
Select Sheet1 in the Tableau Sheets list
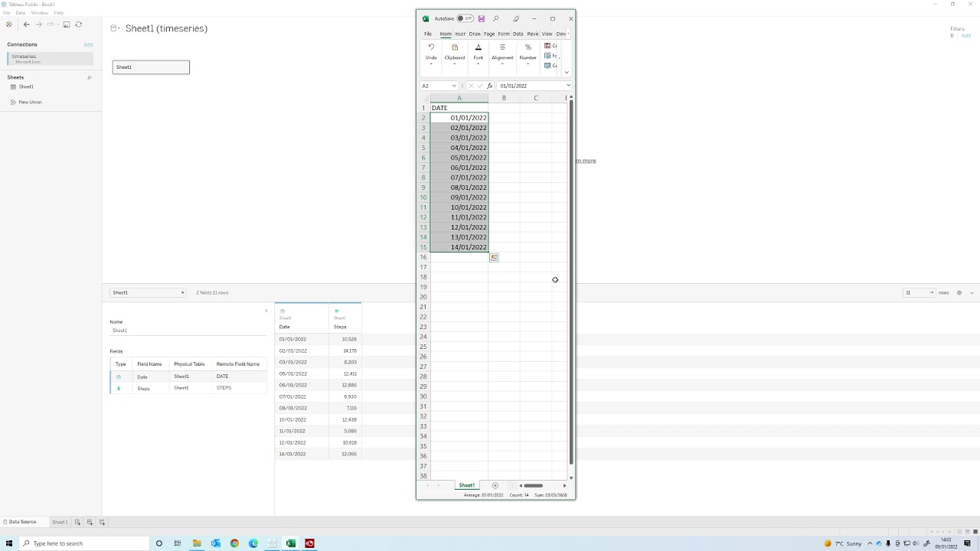(26, 86)
